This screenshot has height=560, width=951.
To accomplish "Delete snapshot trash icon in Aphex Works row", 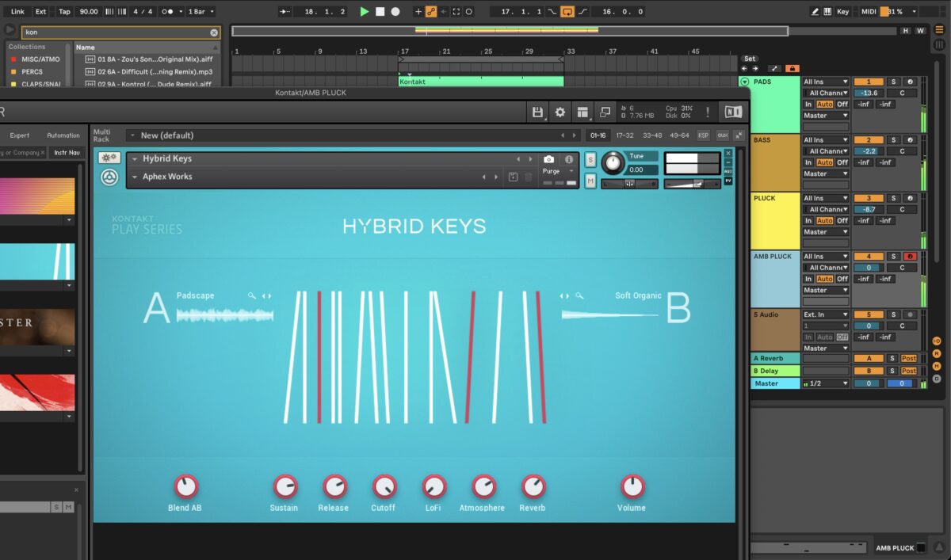I will pyautogui.click(x=529, y=177).
